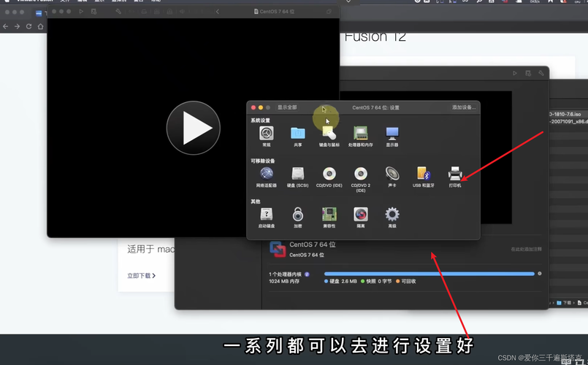588x365 pixels.
Task: Click 快照 0 字节 legend entry
Action: tap(376, 281)
